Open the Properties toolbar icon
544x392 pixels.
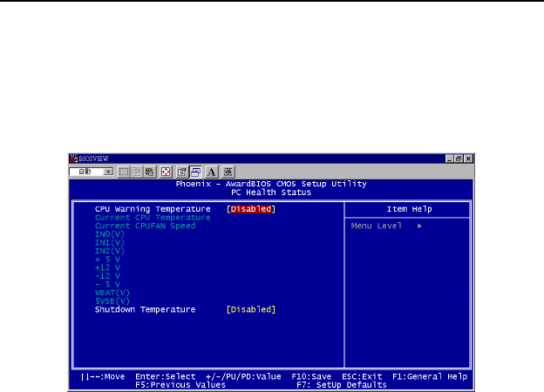click(182, 172)
